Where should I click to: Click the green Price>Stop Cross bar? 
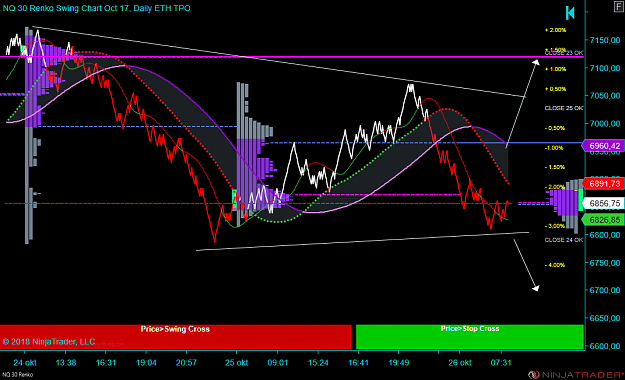tap(470, 337)
